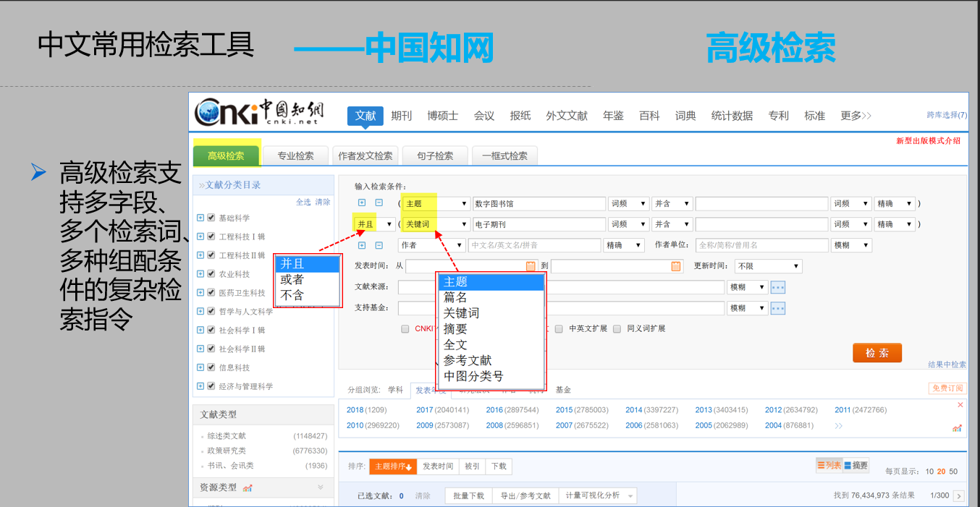Open the 并且 logic operator dropdown

tap(374, 224)
